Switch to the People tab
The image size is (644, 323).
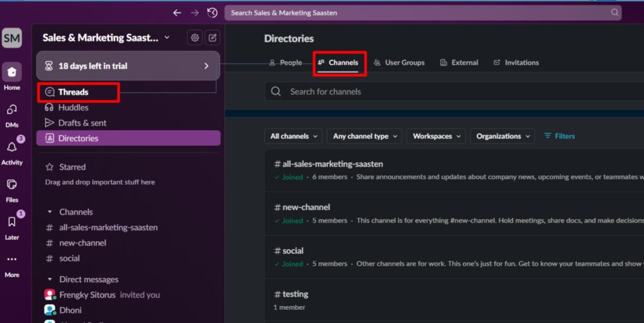click(286, 63)
